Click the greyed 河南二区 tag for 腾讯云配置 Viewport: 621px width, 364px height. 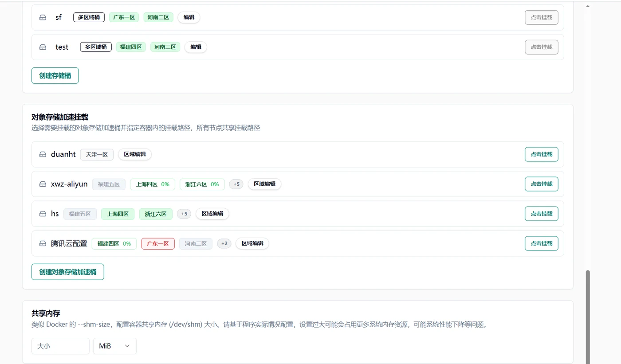pyautogui.click(x=196, y=243)
